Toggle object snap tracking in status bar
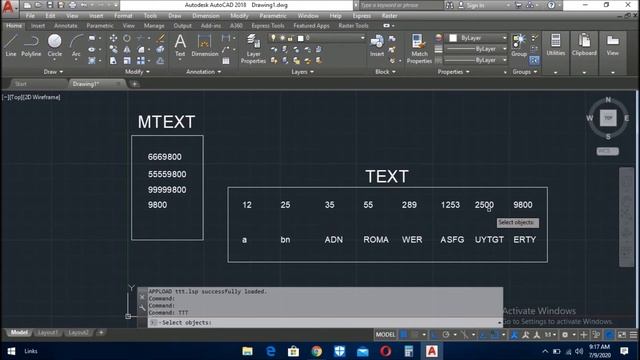The height and width of the screenshot is (360, 640). pyautogui.click(x=483, y=335)
